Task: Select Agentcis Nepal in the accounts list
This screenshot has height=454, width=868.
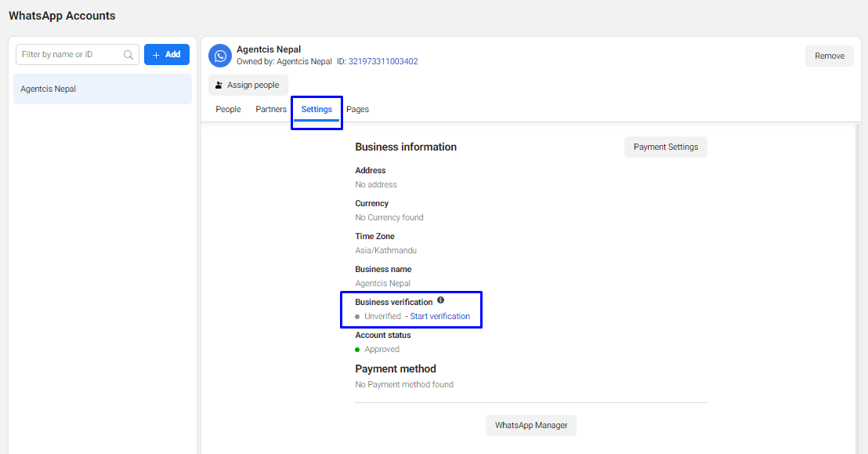Action: pyautogui.click(x=103, y=89)
